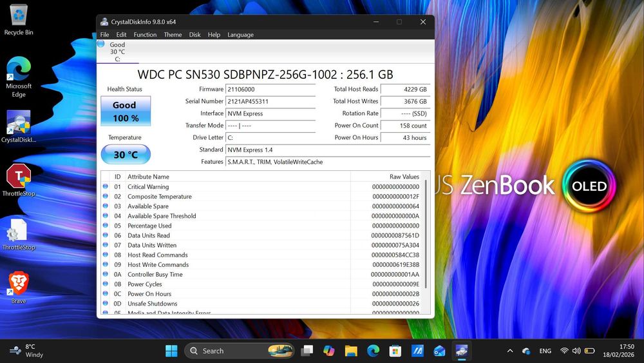644x363 pixels.
Task: Click the Interface field NVM Express
Action: (x=270, y=113)
